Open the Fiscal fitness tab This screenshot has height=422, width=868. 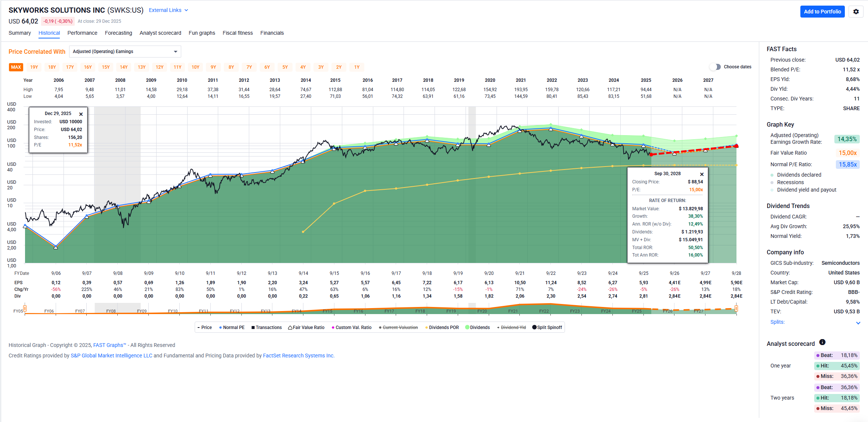pyautogui.click(x=238, y=33)
